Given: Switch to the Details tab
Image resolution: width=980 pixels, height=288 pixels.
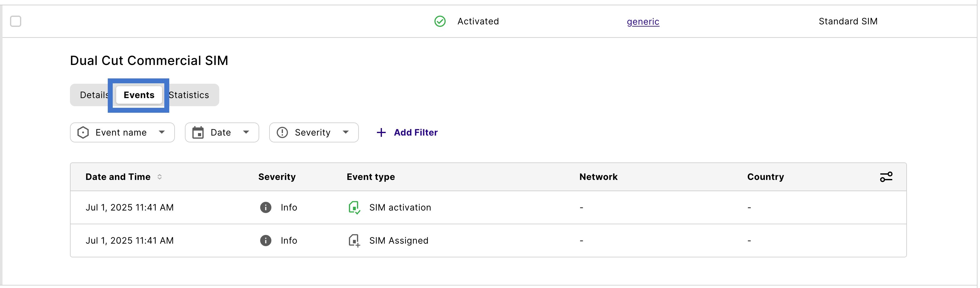Looking at the screenshot, I should pos(94,95).
